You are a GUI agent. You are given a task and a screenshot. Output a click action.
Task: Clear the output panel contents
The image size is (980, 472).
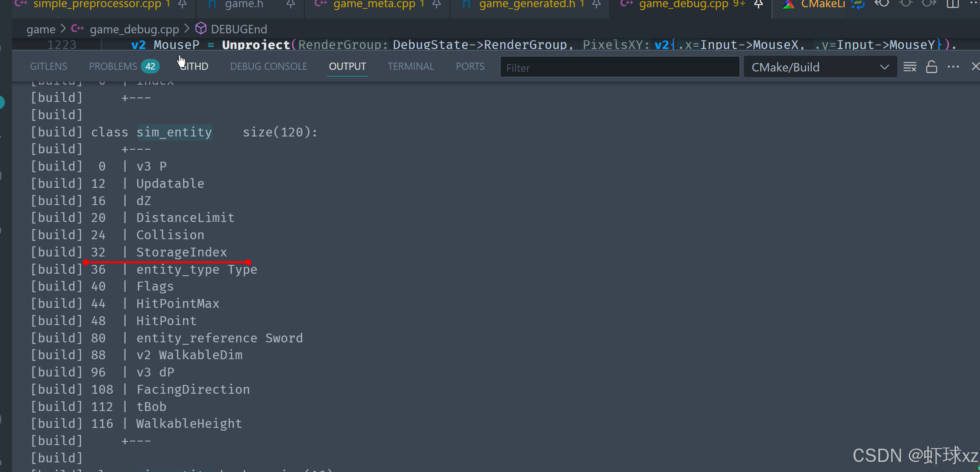909,67
